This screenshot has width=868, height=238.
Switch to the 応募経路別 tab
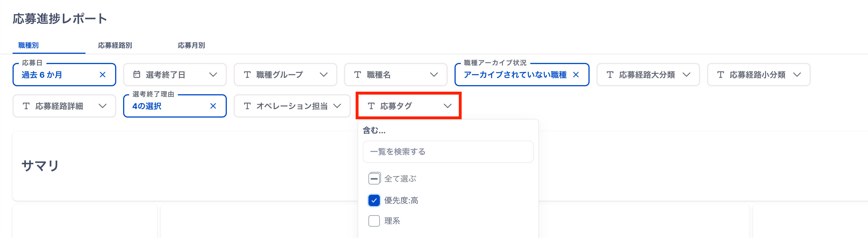click(x=115, y=46)
